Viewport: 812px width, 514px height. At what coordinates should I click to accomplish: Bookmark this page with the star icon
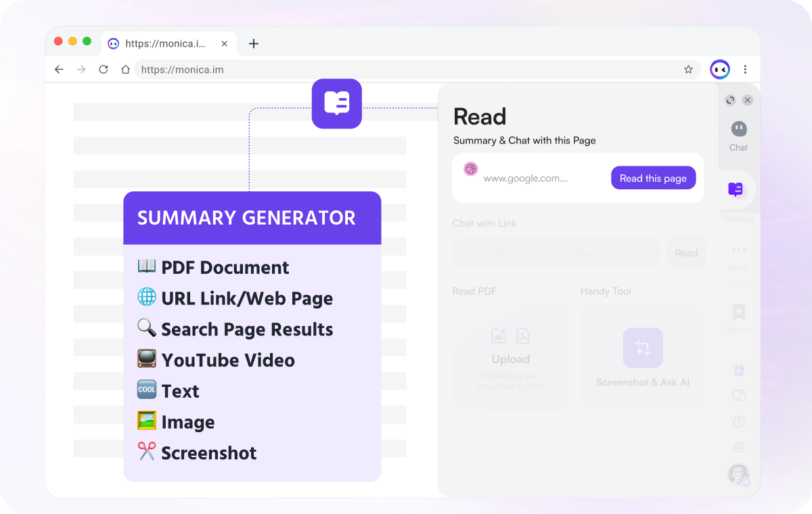point(688,70)
